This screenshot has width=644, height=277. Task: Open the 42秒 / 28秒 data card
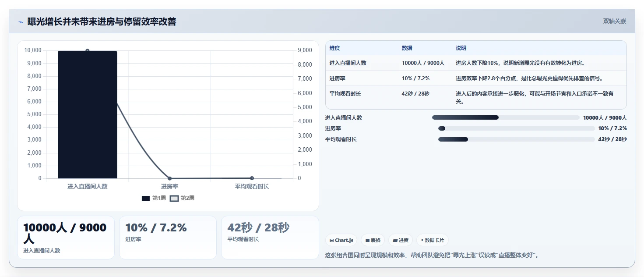point(270,238)
